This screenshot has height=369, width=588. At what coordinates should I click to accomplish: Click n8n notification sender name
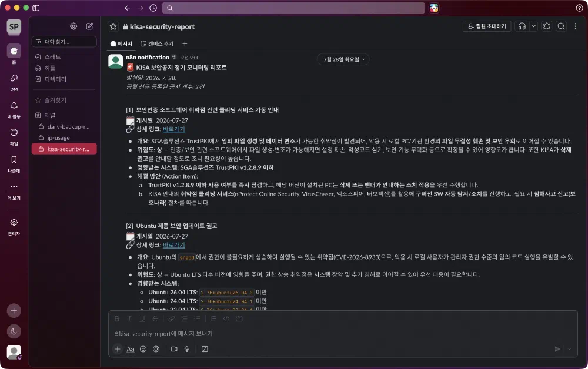tap(148, 58)
